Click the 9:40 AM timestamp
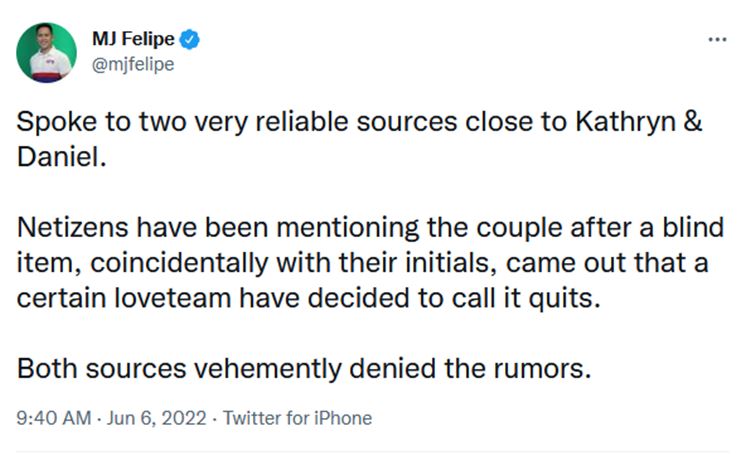This screenshot has width=750, height=455. point(54,418)
